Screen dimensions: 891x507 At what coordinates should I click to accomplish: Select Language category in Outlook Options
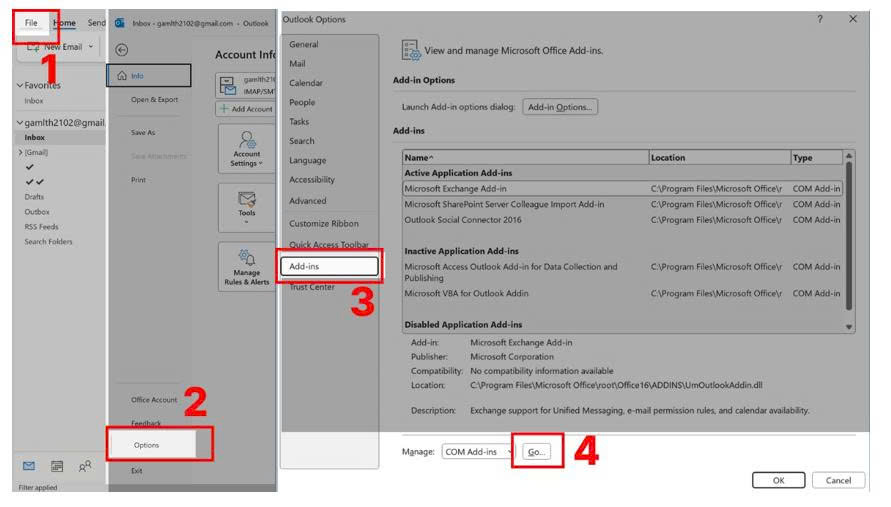click(x=307, y=160)
